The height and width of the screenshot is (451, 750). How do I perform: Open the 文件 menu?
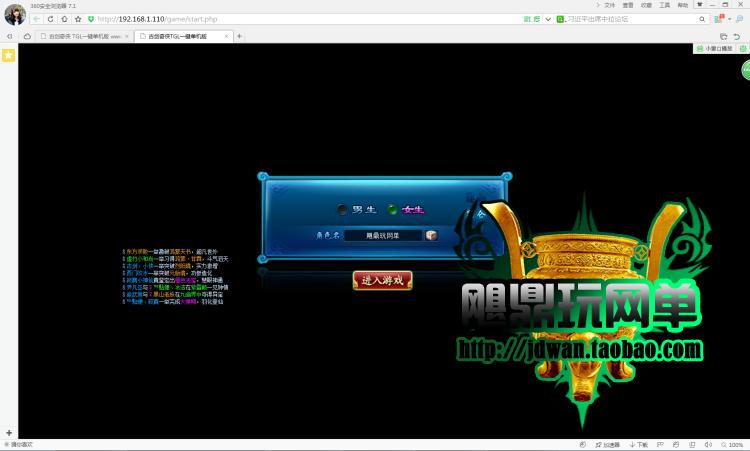(609, 5)
